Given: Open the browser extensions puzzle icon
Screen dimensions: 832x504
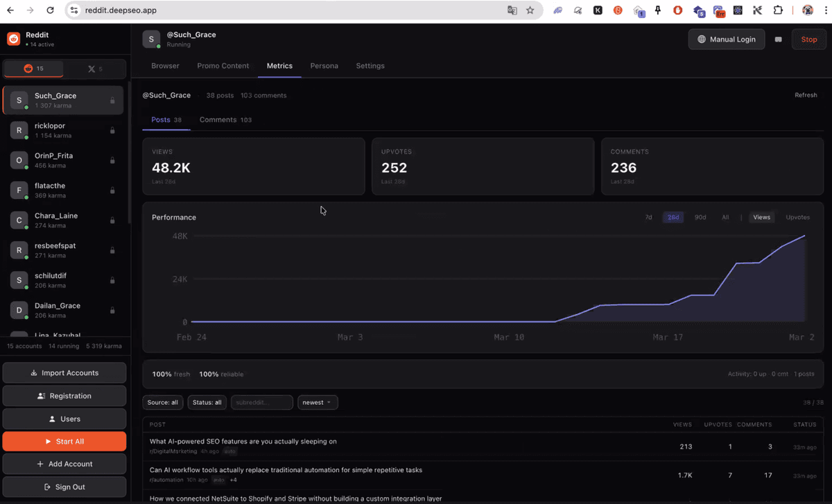Looking at the screenshot, I should tap(778, 10).
